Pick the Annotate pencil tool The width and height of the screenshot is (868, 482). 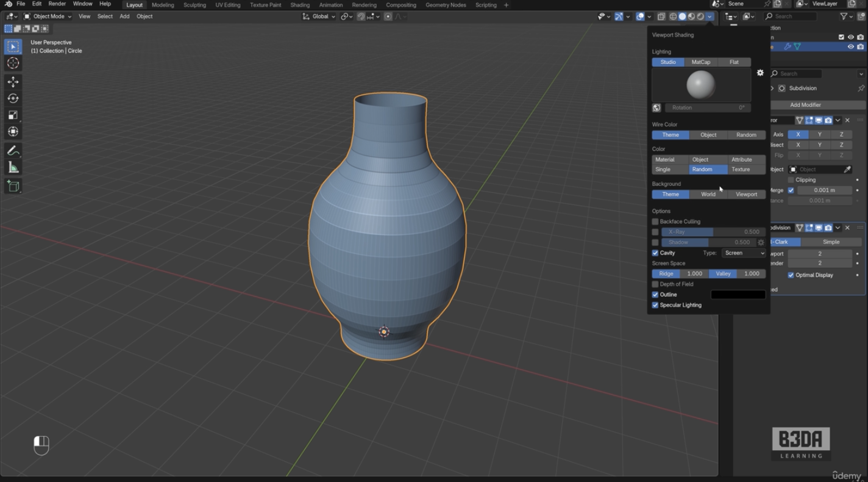pos(13,151)
